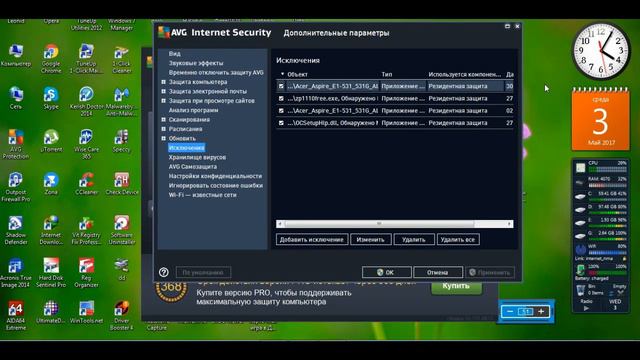Viewport: 640px width, 360px height.
Task: Open the Wise Care 365 shortcut
Action: (x=86, y=144)
